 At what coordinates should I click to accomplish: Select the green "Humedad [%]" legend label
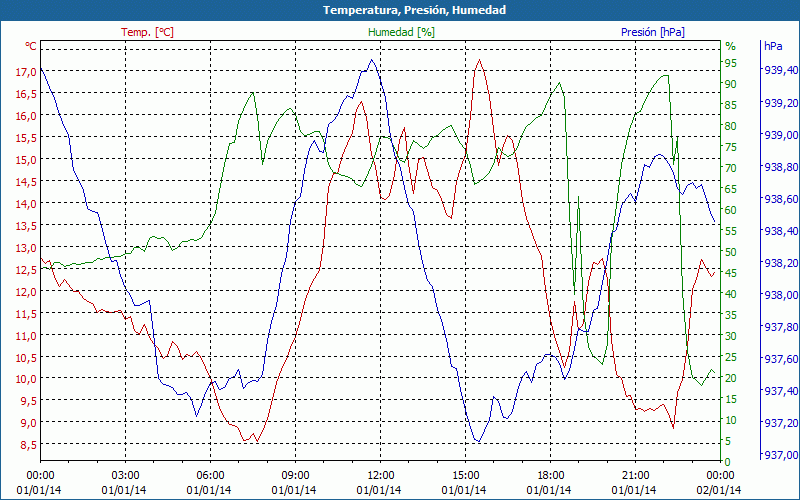(402, 32)
